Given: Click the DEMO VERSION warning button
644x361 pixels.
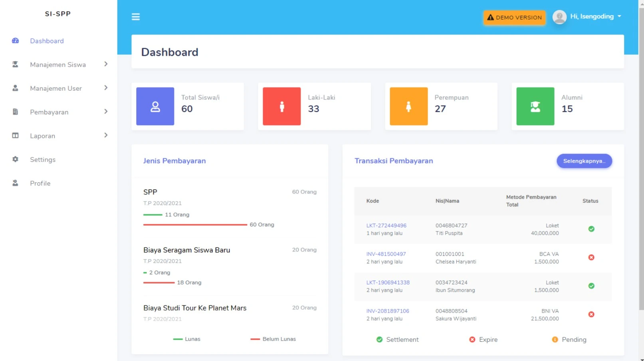Looking at the screenshot, I should click(514, 18).
